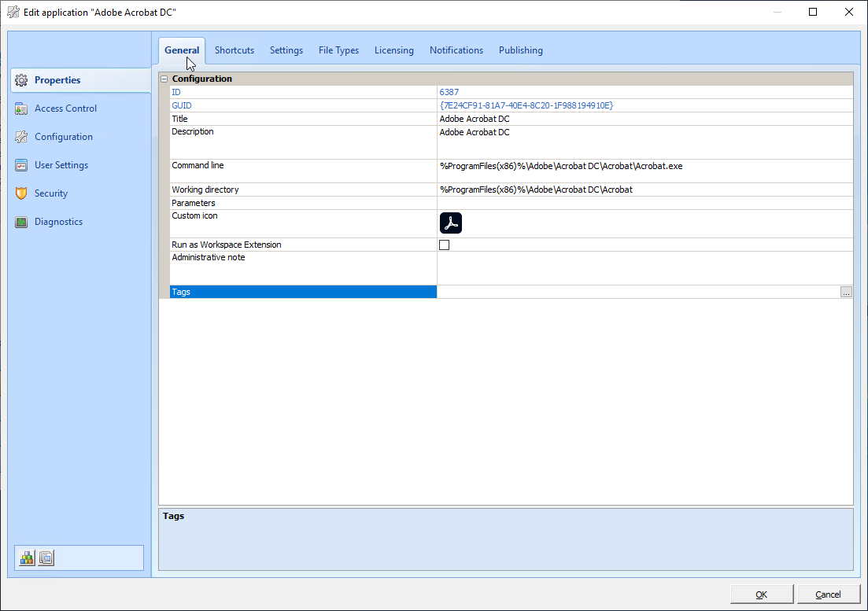The image size is (868, 611).
Task: Click the stacked documents icon button
Action: 46,558
